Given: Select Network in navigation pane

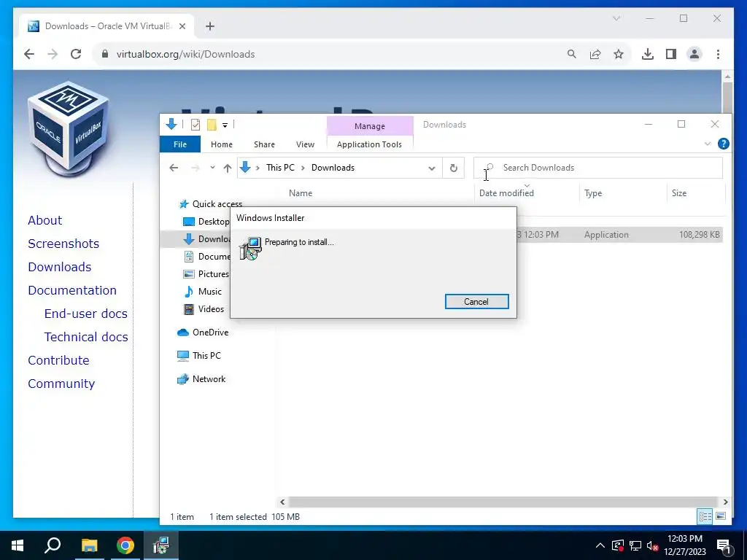Looking at the screenshot, I should point(209,379).
